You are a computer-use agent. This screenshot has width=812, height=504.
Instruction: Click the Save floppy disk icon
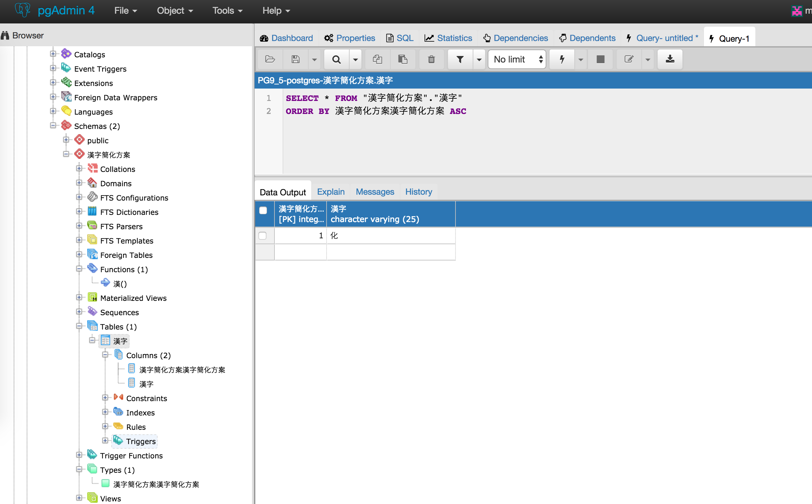pos(295,59)
